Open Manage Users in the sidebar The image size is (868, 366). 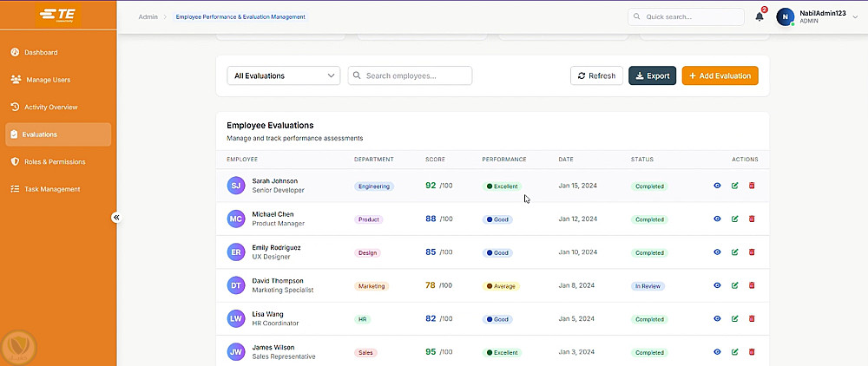(x=48, y=80)
